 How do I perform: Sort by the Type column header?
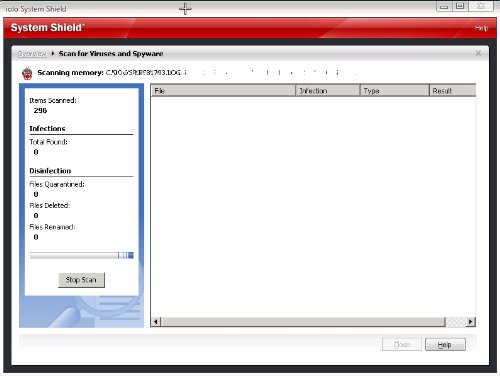click(395, 91)
